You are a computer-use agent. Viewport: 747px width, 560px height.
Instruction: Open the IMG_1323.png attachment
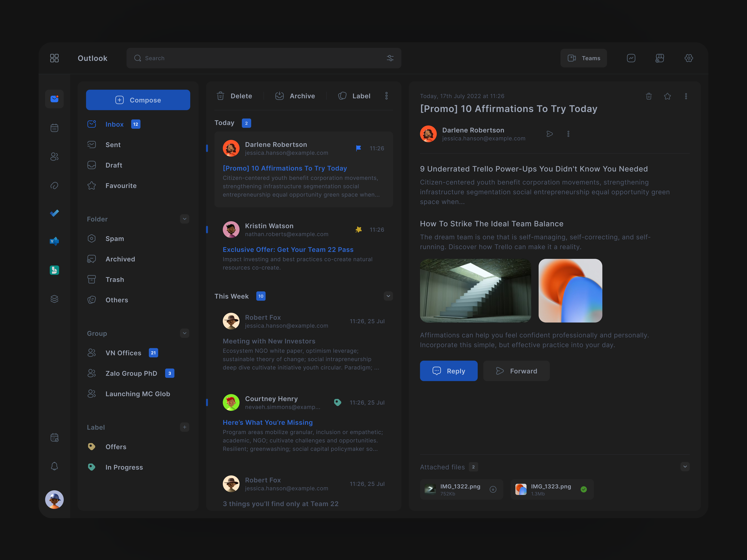click(552, 489)
